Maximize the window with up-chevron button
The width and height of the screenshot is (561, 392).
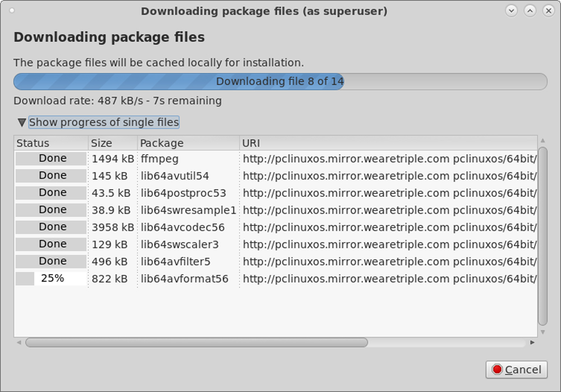[530, 11]
